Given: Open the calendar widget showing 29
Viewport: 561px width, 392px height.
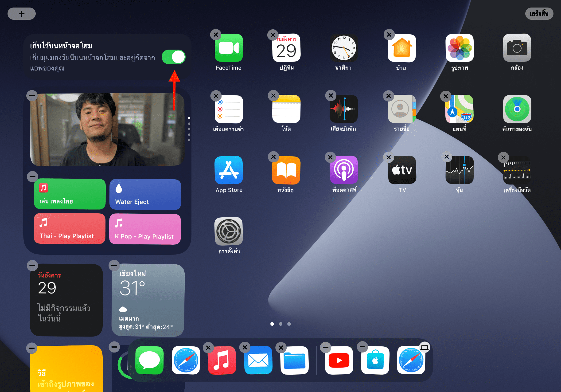Looking at the screenshot, I should pos(66,300).
